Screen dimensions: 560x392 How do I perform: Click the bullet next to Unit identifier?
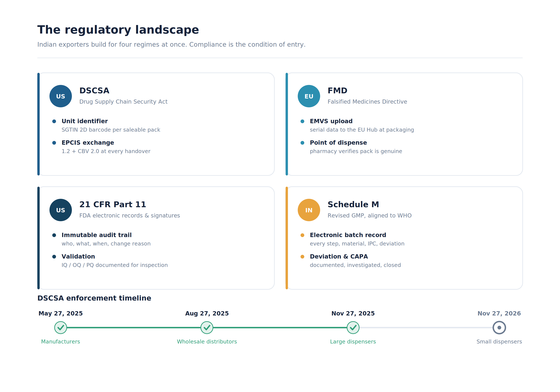[54, 121]
